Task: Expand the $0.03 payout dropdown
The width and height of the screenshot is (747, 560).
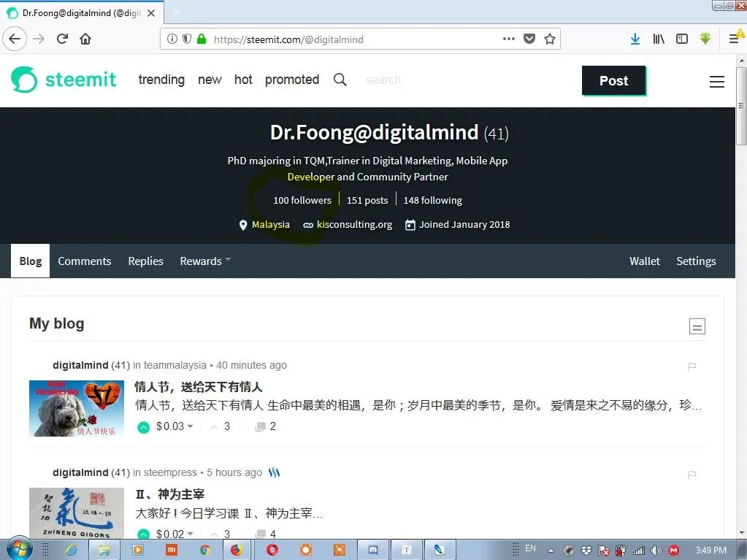Action: coord(190,426)
